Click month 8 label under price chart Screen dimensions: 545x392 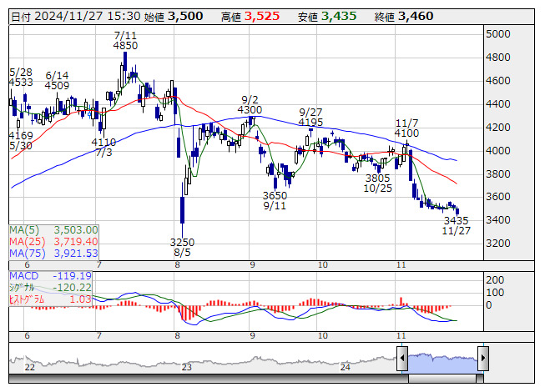click(x=177, y=265)
